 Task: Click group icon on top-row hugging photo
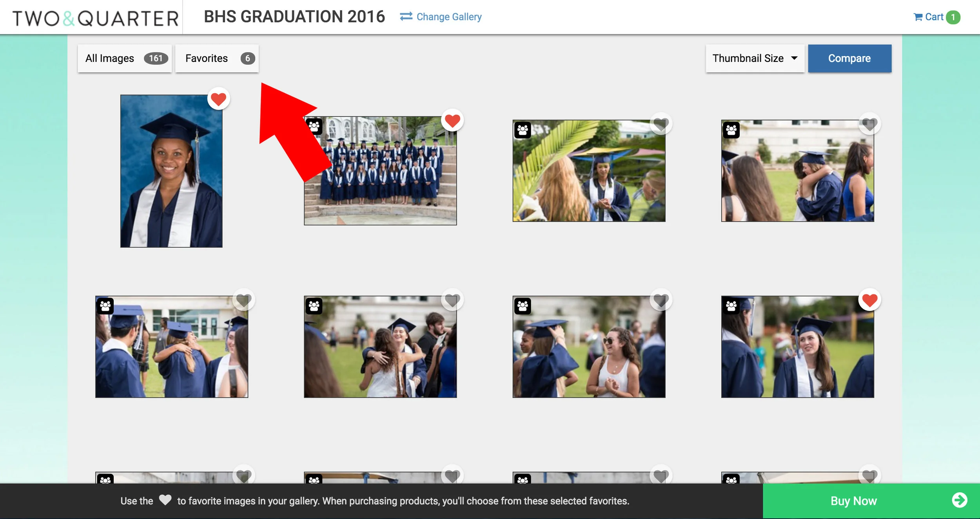[731, 130]
